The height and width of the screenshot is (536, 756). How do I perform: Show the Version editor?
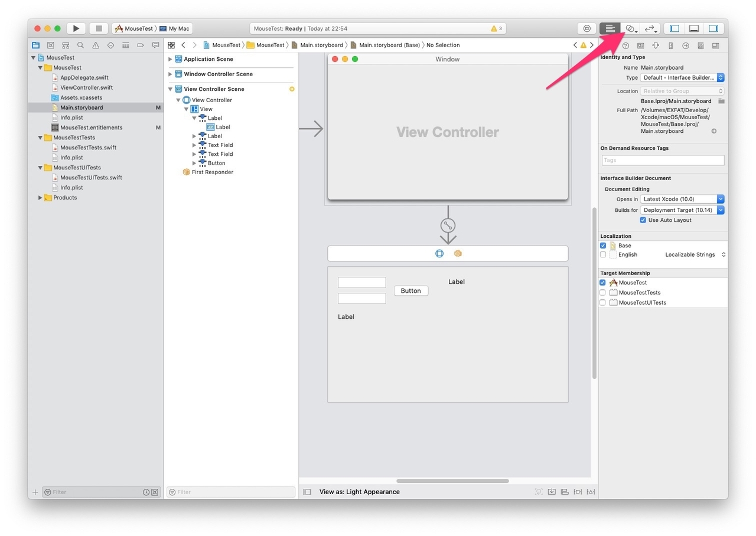click(650, 28)
